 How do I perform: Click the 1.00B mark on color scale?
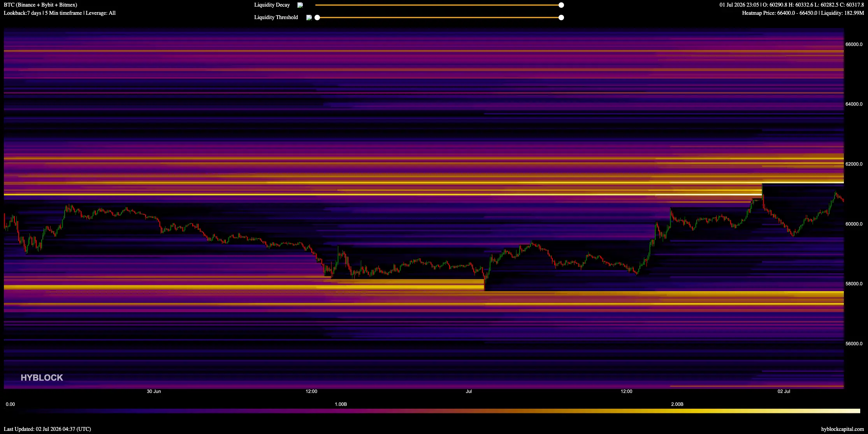pyautogui.click(x=341, y=404)
